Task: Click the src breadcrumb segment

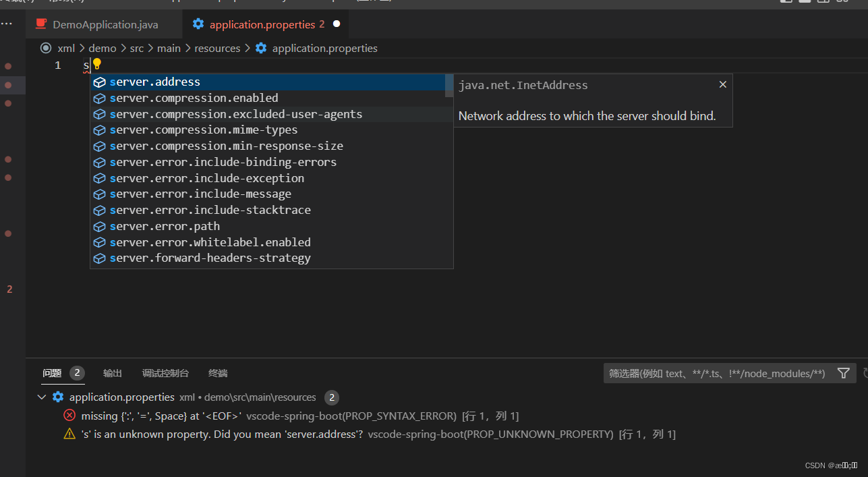Action: point(137,49)
